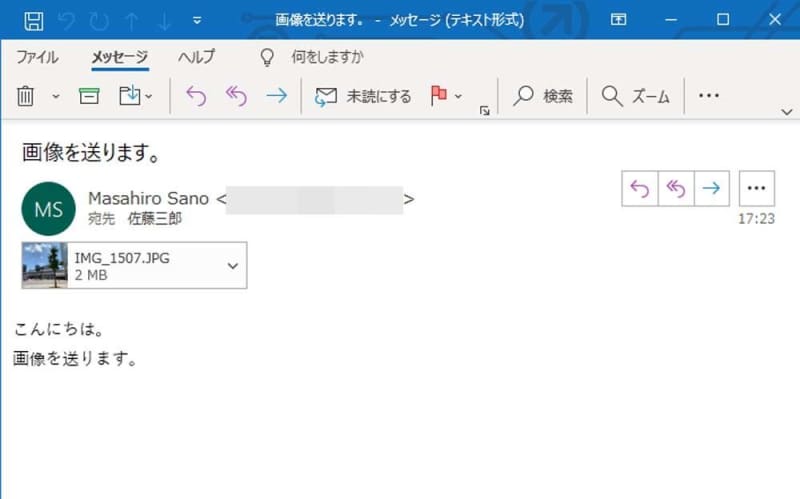Click the Redo icon in the quick access bar
This screenshot has height=499, width=800.
pos(99,21)
